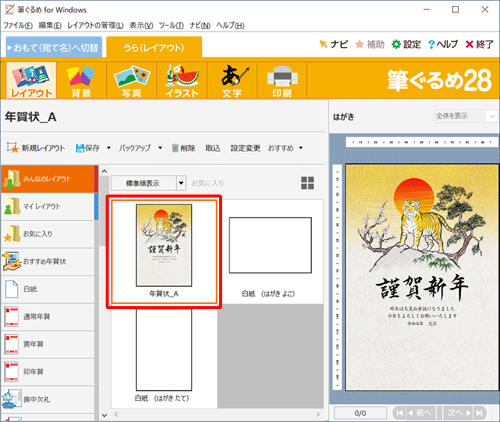Open the イラスト illustration tool
This screenshot has width=500, height=422.
tap(182, 81)
